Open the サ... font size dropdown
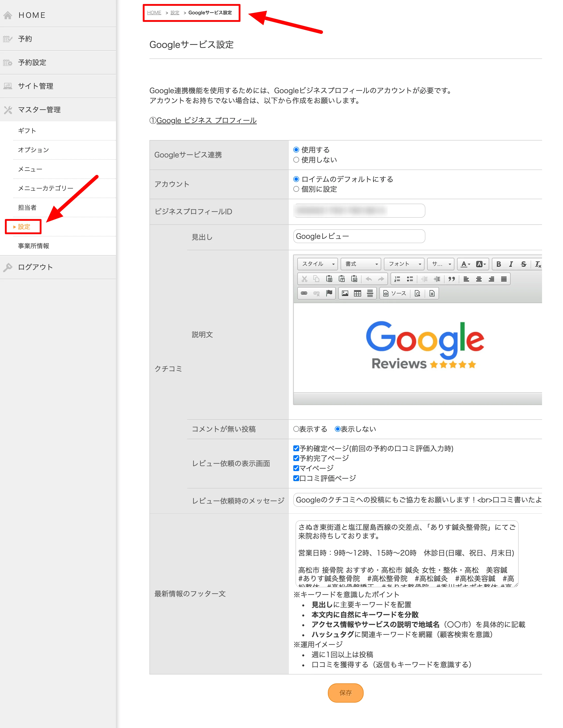 click(x=441, y=264)
